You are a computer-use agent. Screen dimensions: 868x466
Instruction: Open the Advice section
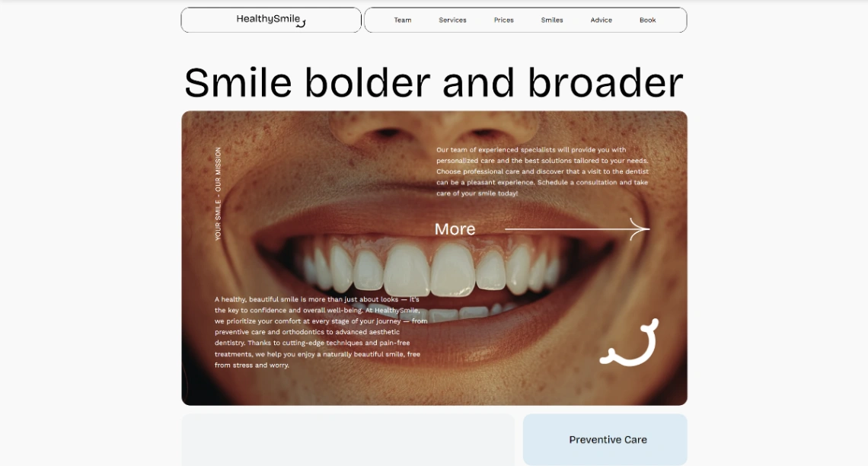pos(602,20)
